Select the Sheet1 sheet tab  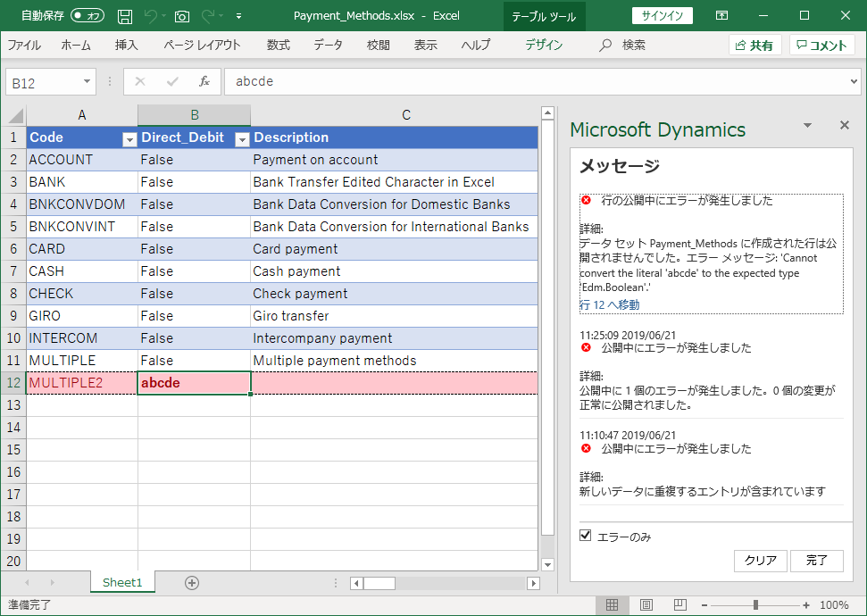(x=122, y=582)
